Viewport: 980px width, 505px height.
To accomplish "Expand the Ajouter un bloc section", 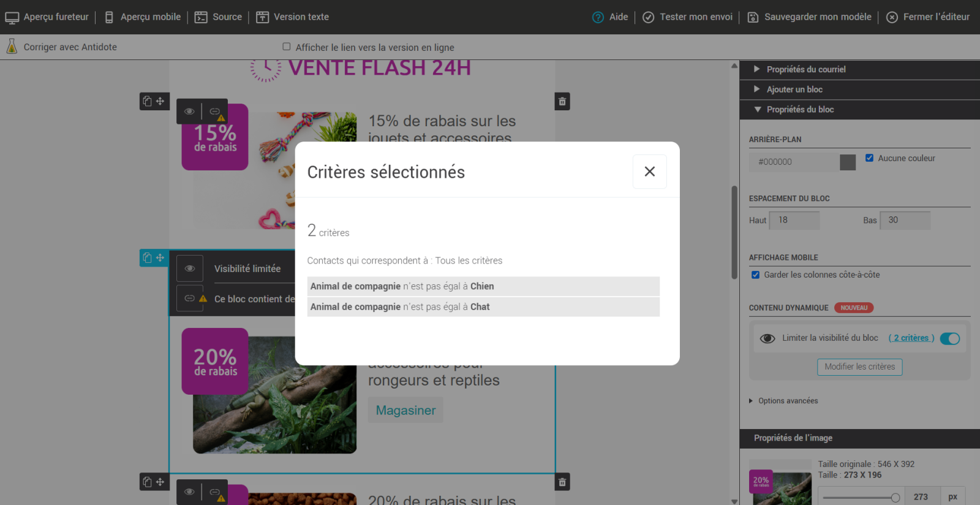I will 794,89.
